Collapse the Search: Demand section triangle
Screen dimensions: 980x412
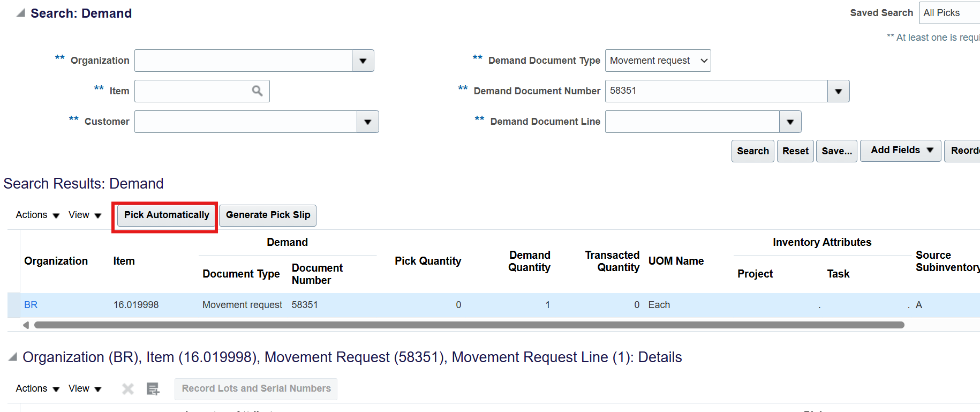20,13
